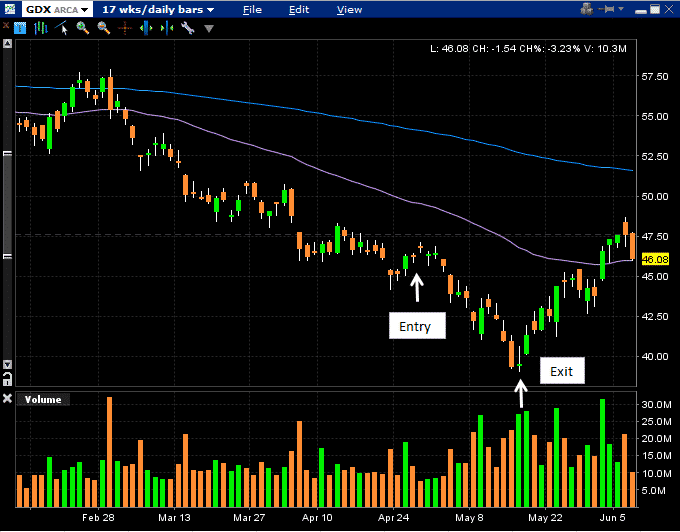Click the 20.0M volume axis label
680x532 pixels.
click(656, 439)
